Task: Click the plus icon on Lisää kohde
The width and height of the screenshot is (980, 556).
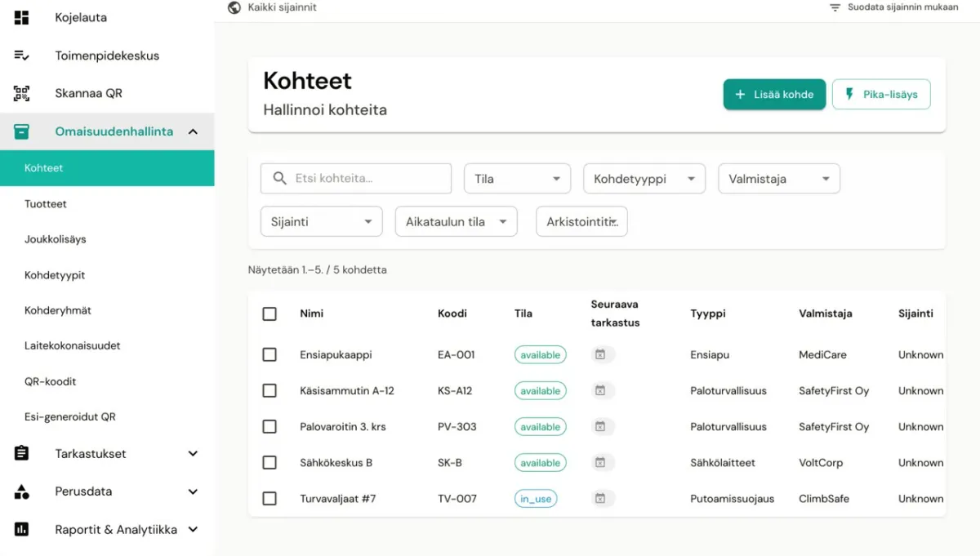Action: [740, 95]
